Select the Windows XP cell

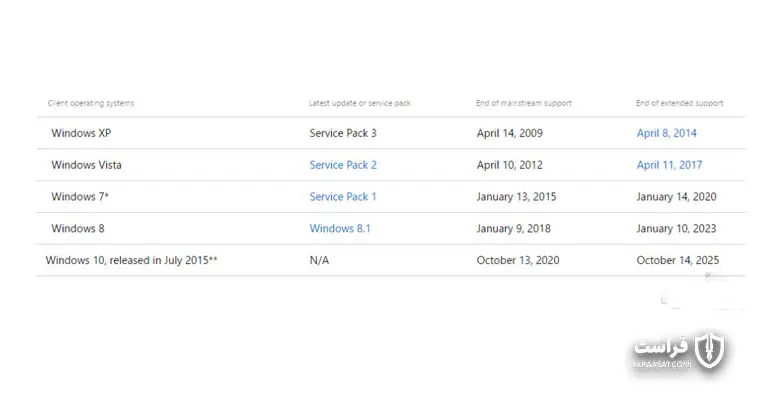pos(81,133)
